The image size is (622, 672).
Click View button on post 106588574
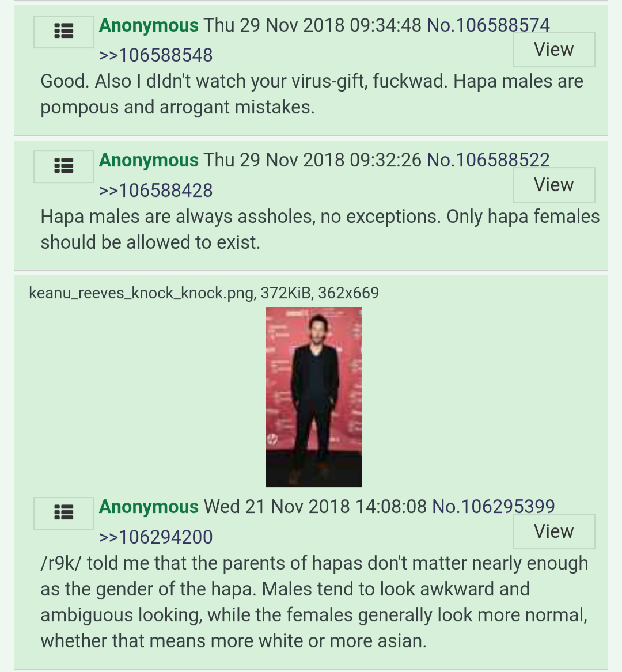[554, 50]
